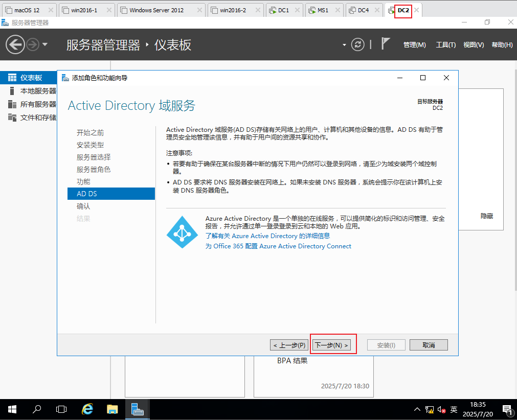Click the network status tray icon
The height and width of the screenshot is (420, 517).
click(x=429, y=409)
